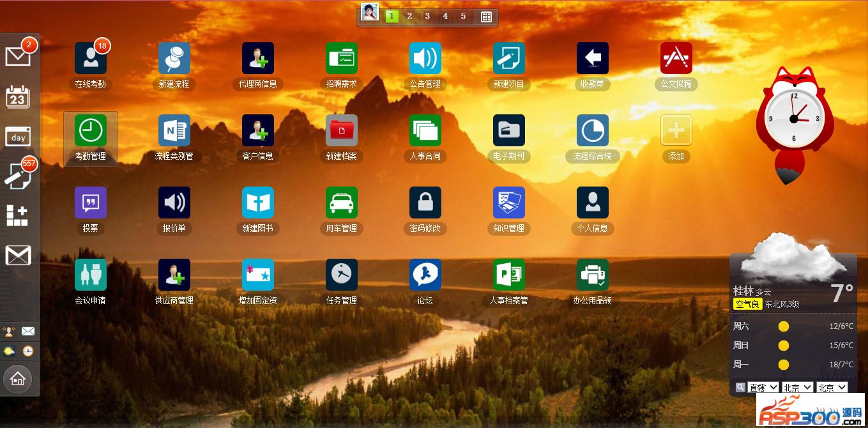Click the weather search magnifier icon

click(x=740, y=387)
